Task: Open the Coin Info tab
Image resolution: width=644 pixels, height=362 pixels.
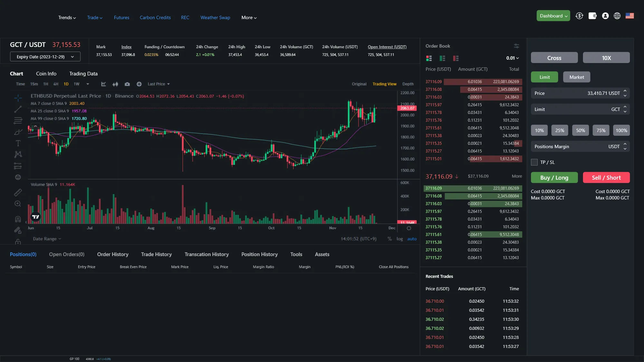Action: click(x=46, y=74)
